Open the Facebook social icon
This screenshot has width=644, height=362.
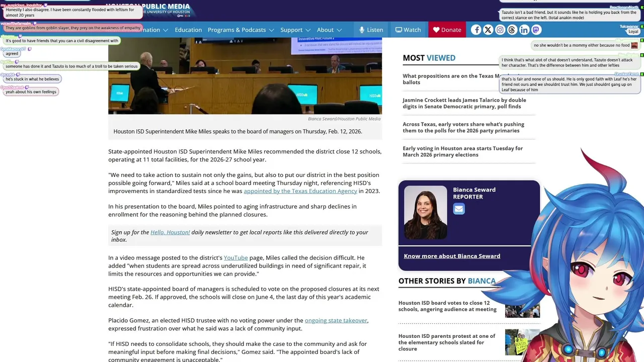click(x=476, y=30)
